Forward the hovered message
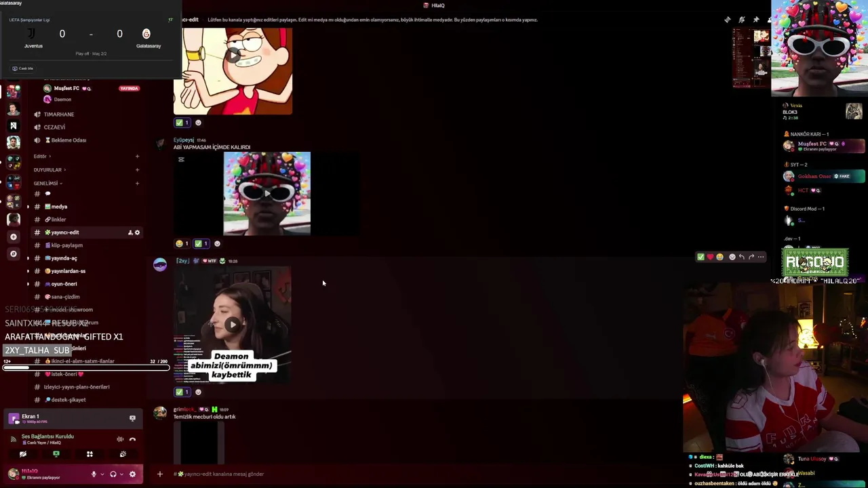 [x=751, y=257]
